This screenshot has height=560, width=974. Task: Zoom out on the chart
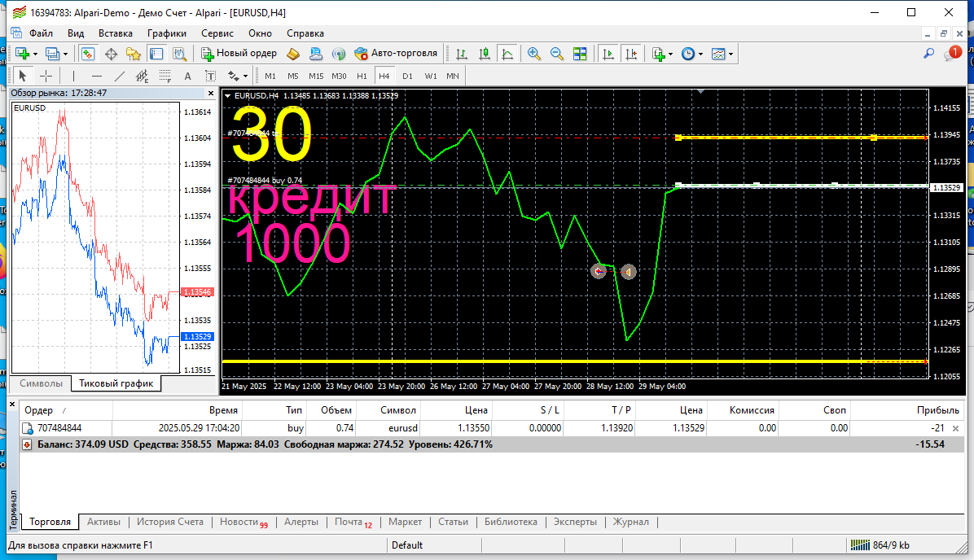point(556,54)
